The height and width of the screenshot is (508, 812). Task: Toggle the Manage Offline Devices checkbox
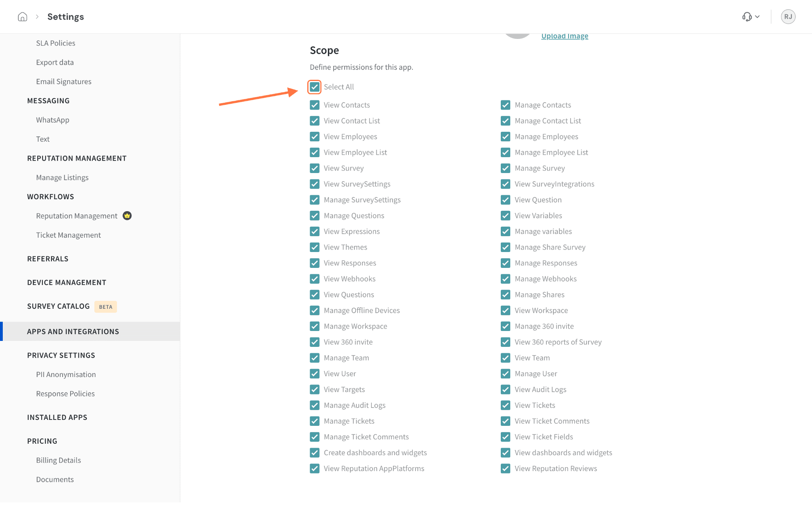coord(314,311)
